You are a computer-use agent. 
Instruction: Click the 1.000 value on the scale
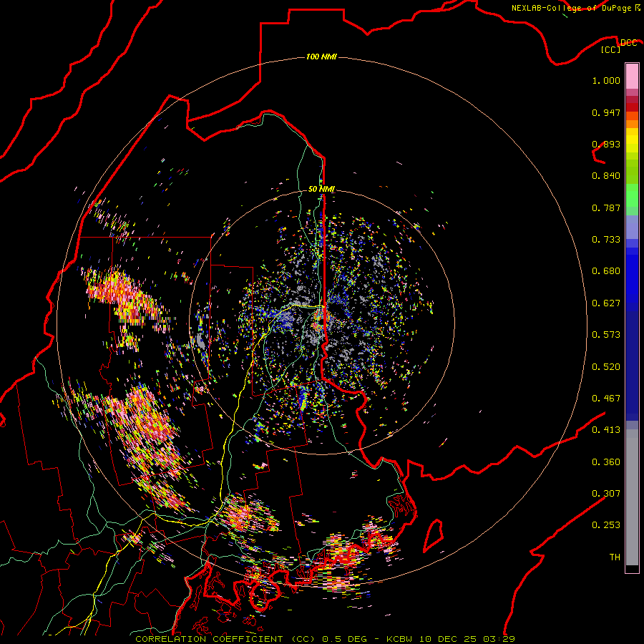click(606, 80)
